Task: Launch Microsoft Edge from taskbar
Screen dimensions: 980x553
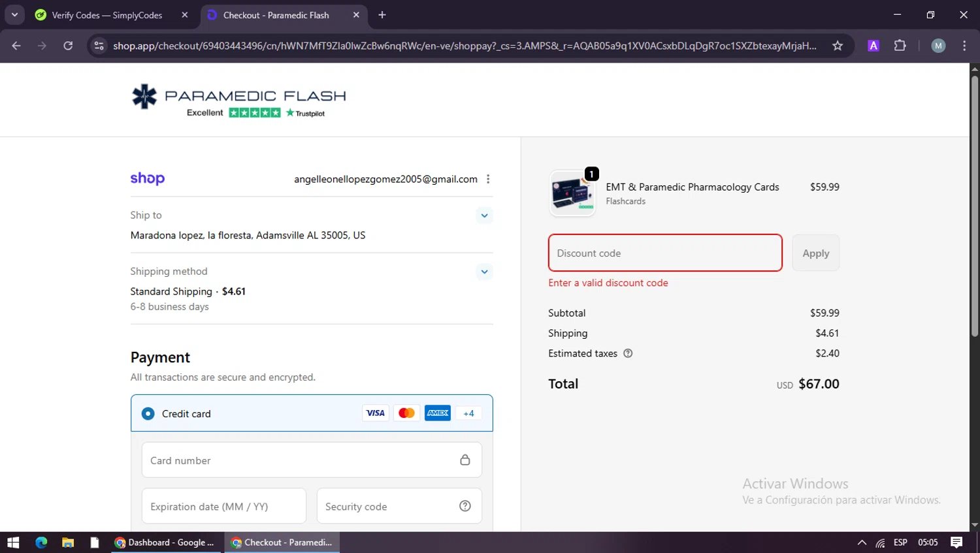Action: [x=41, y=543]
